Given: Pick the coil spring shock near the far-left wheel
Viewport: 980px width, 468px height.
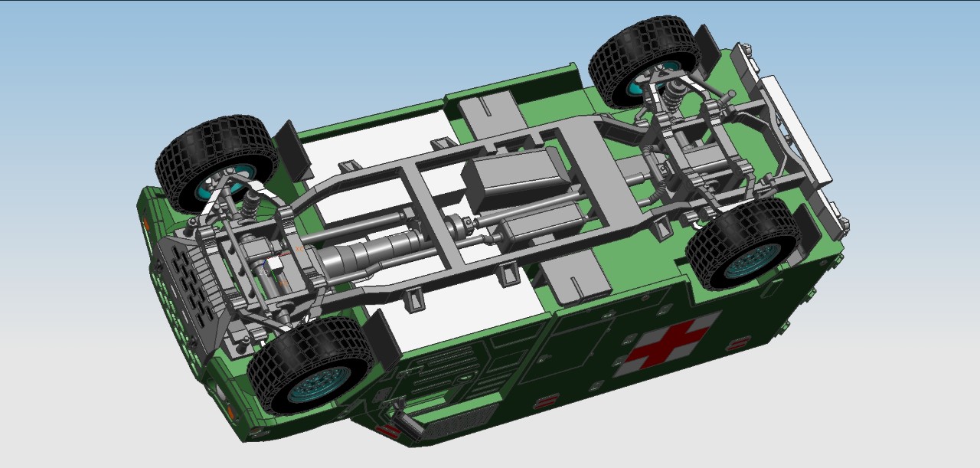Looking at the screenshot, I should coord(250,202).
